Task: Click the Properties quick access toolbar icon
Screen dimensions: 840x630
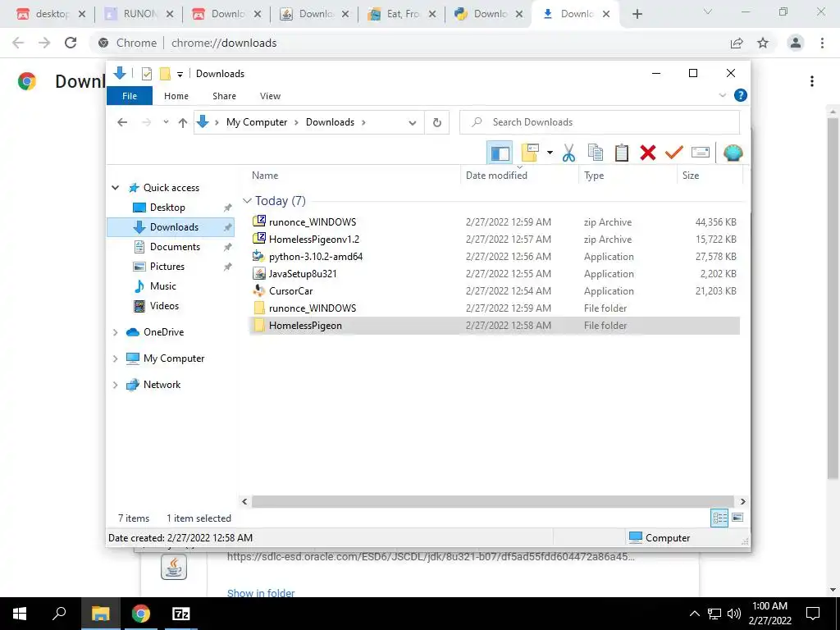Action: (146, 74)
